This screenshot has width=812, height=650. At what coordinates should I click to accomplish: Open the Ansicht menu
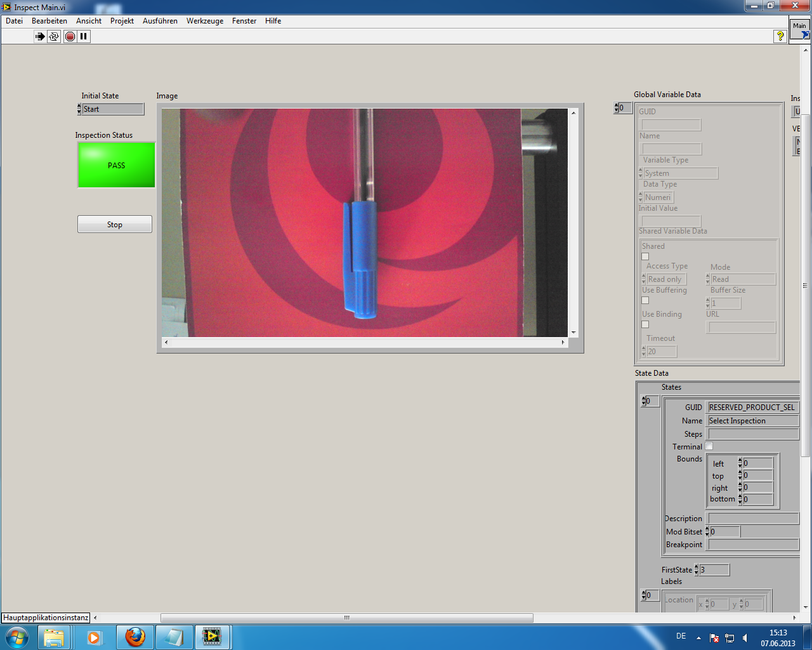89,21
